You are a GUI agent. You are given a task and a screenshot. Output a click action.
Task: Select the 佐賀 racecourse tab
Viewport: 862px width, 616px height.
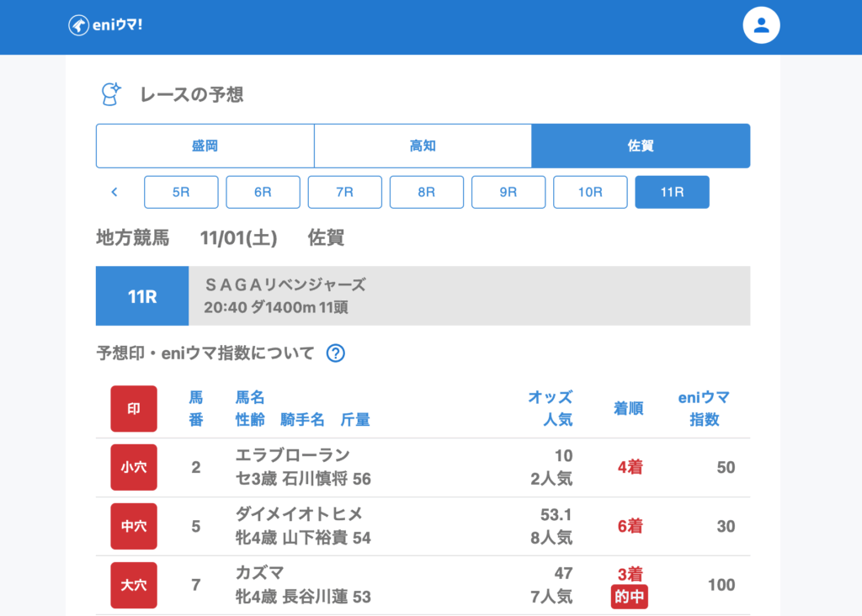[x=641, y=146]
